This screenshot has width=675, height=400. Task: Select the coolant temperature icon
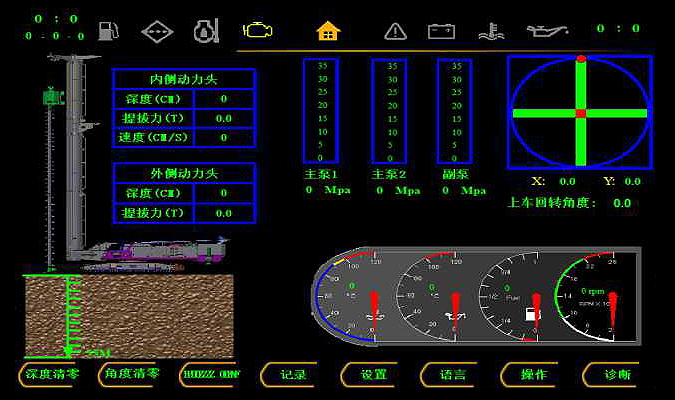pyautogui.click(x=490, y=30)
